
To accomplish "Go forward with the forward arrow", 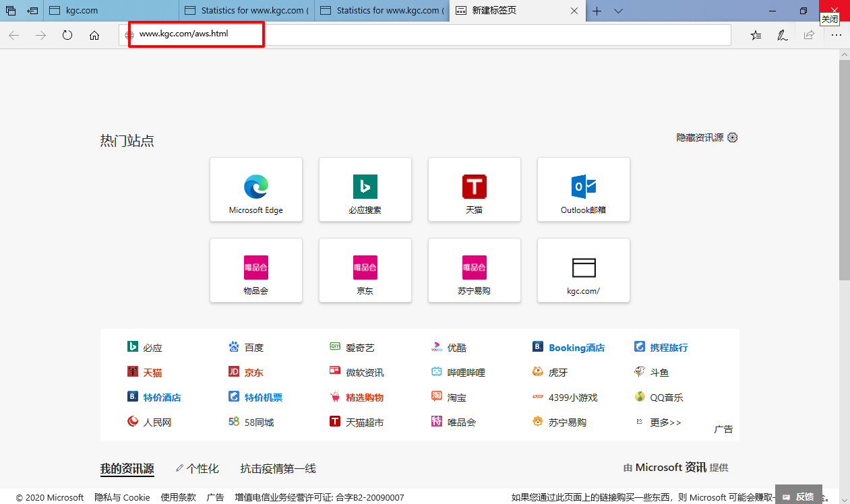I will [40, 36].
